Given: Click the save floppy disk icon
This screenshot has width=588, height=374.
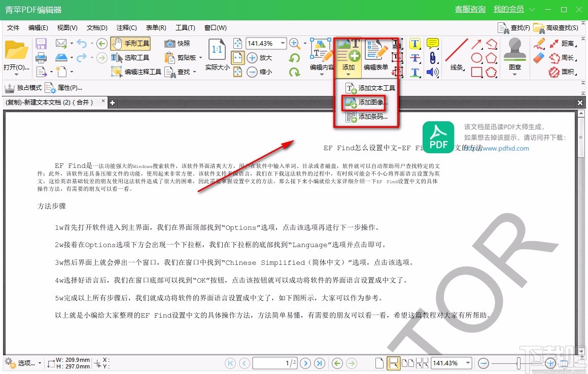Looking at the screenshot, I should pos(41,44).
